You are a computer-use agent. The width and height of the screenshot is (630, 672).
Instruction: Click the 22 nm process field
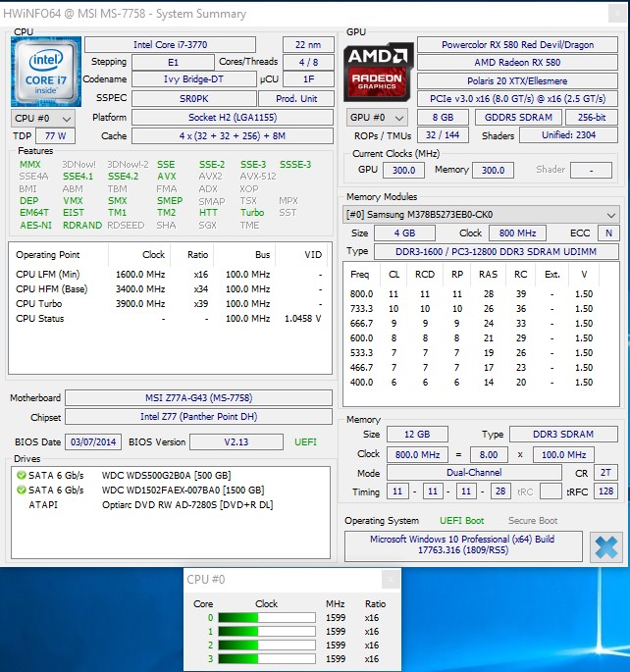coord(308,44)
